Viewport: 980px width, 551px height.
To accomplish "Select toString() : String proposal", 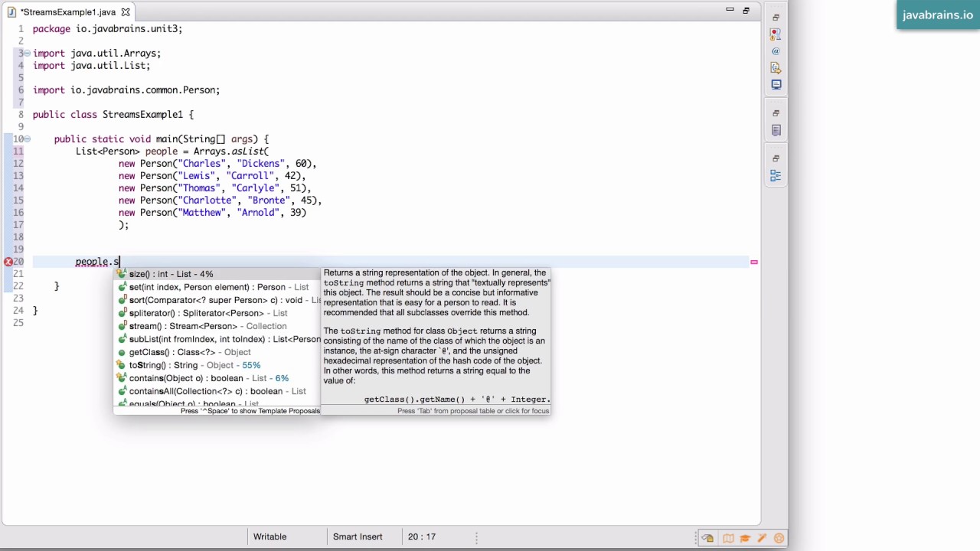I will point(217,365).
